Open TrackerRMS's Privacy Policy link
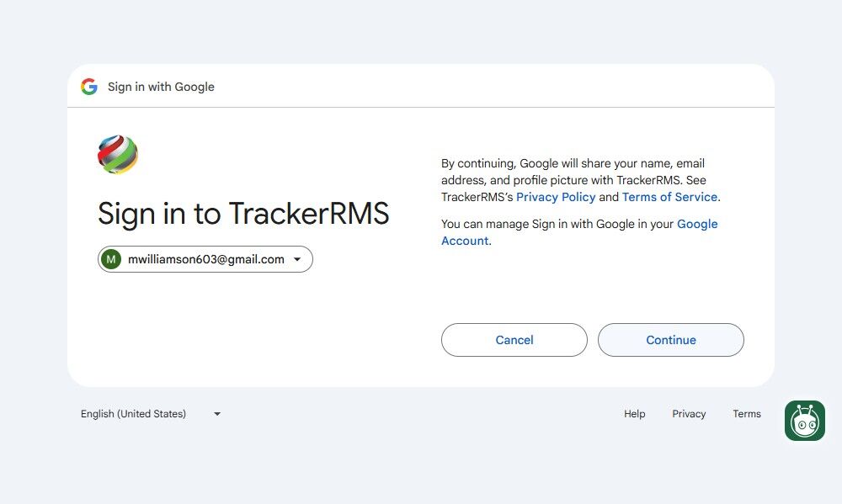This screenshot has width=842, height=504. [556, 197]
